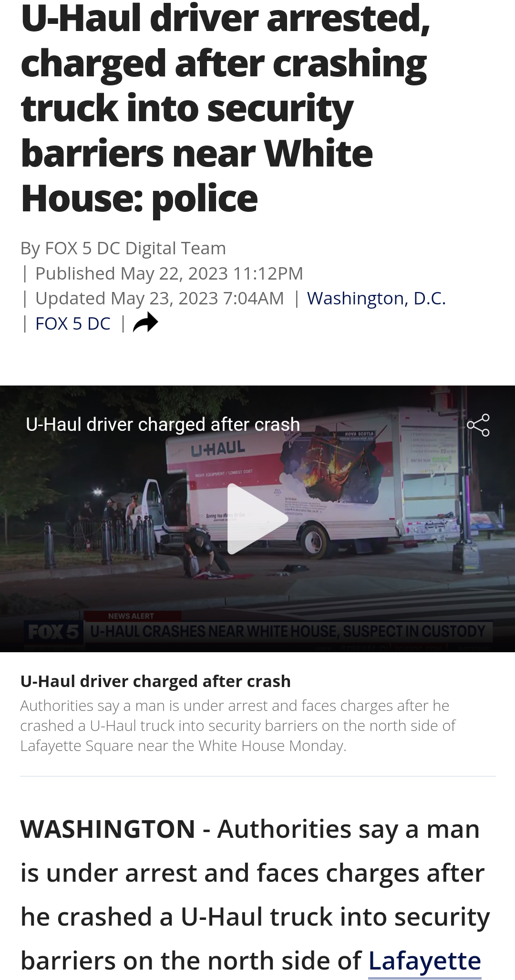
Task: Click the 'SUSPECT IN CUSTODY' ticker in the video
Action: pyautogui.click(x=414, y=631)
